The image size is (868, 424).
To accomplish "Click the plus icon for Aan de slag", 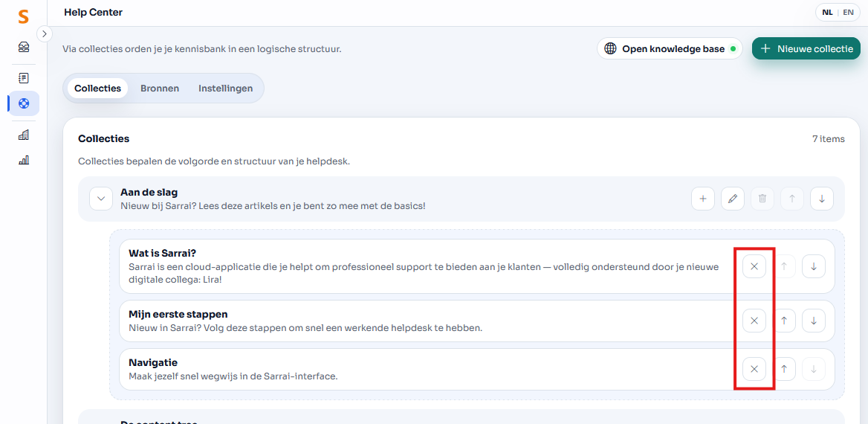I will [702, 199].
